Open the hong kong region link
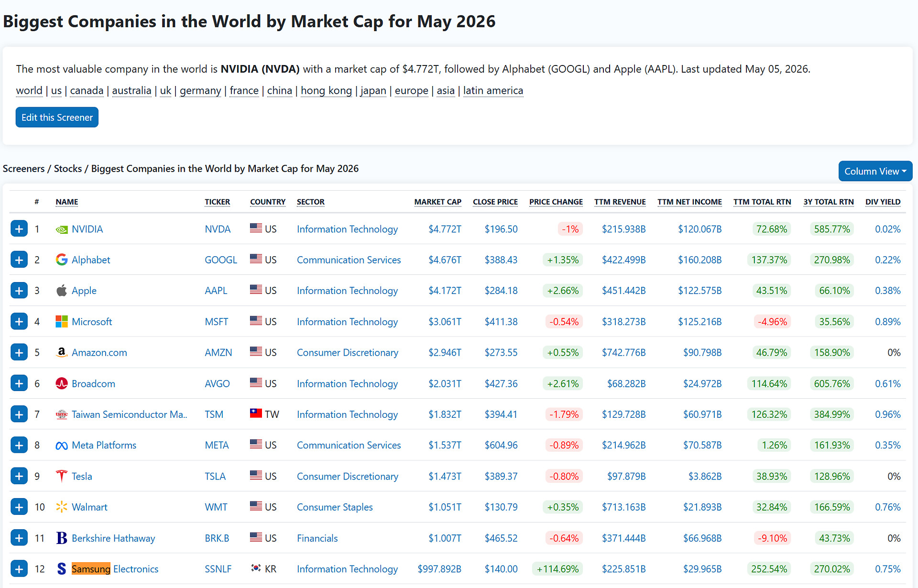 point(326,91)
